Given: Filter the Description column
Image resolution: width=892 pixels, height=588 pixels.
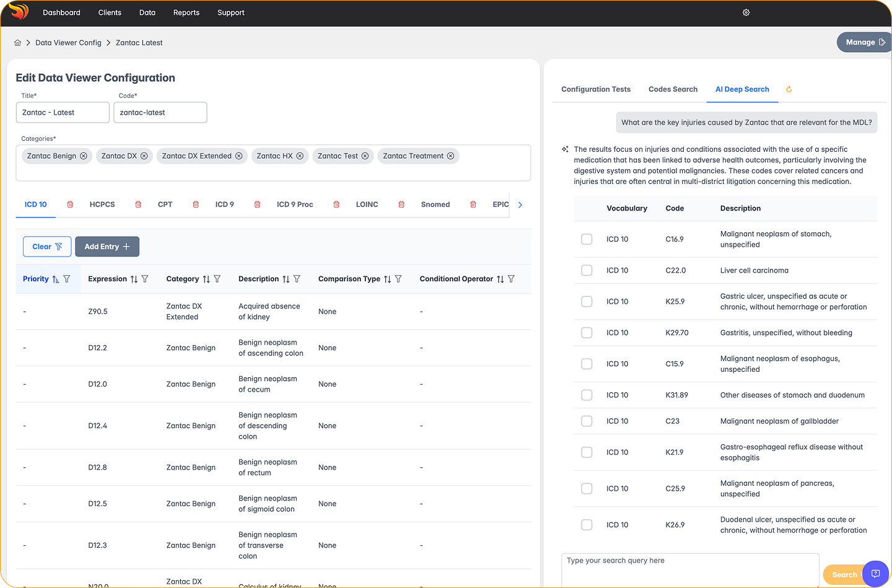Looking at the screenshot, I should pos(297,279).
